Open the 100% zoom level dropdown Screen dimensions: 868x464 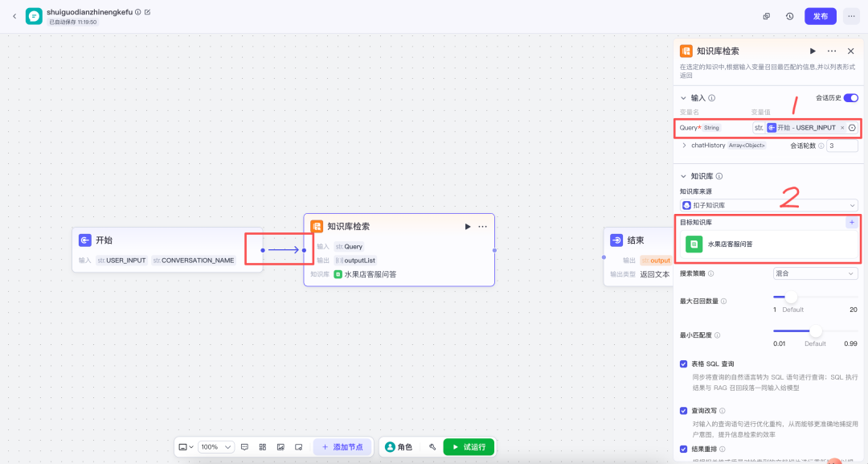pos(216,447)
